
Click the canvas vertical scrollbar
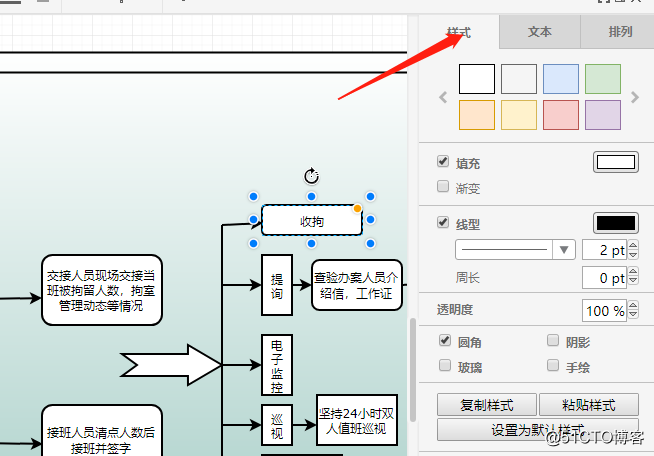coord(413,370)
